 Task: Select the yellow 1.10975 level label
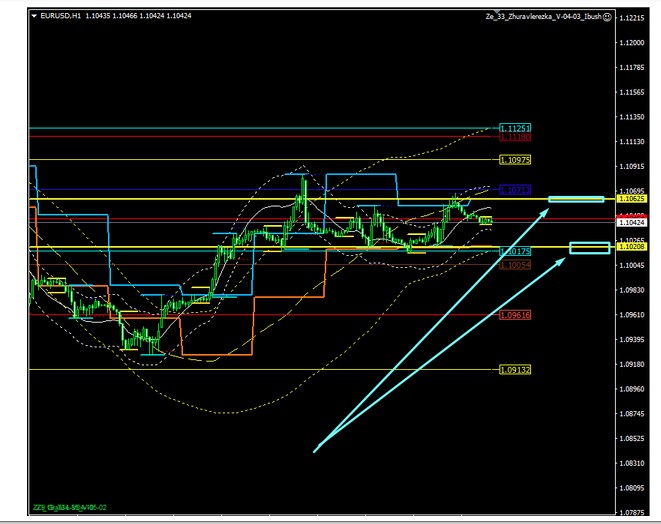tap(514, 160)
